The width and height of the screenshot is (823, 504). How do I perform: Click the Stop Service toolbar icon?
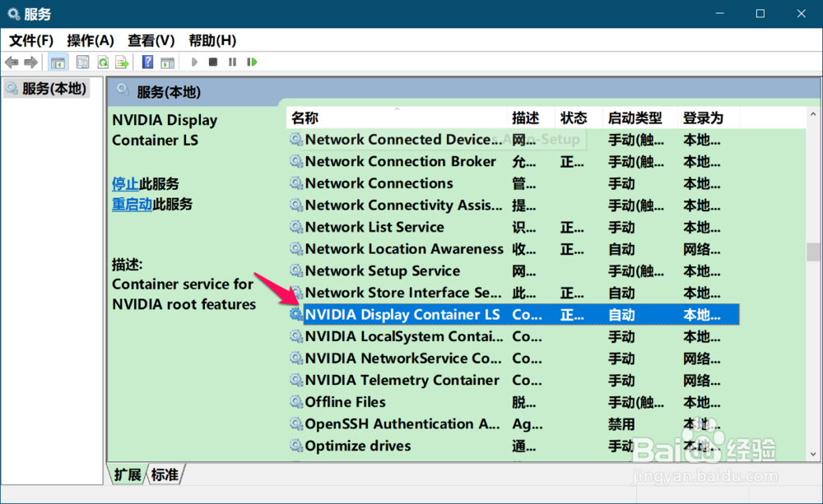point(215,62)
